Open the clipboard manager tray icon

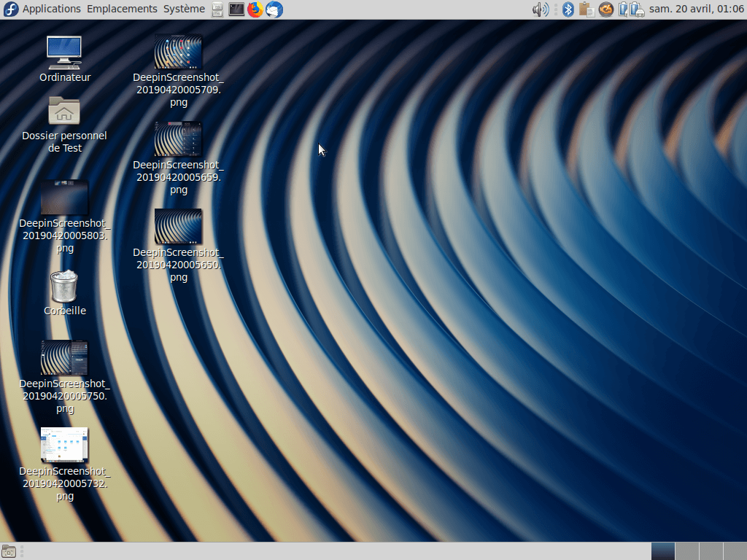(x=587, y=9)
